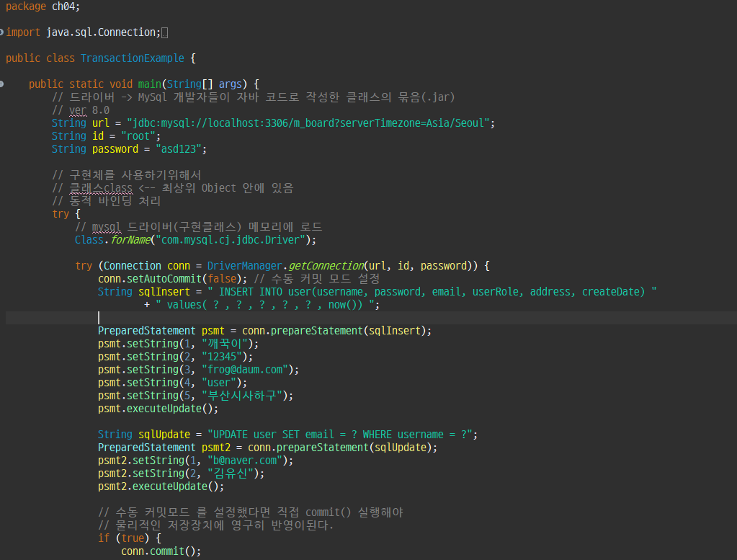Click the '드라이버 -> MySql' comment line
This screenshot has width=737, height=560.
click(x=254, y=97)
